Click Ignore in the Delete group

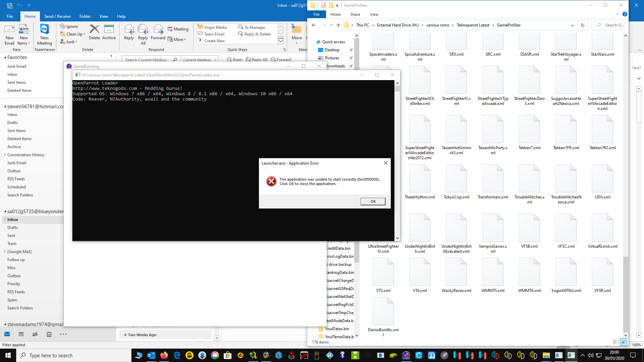tap(69, 26)
